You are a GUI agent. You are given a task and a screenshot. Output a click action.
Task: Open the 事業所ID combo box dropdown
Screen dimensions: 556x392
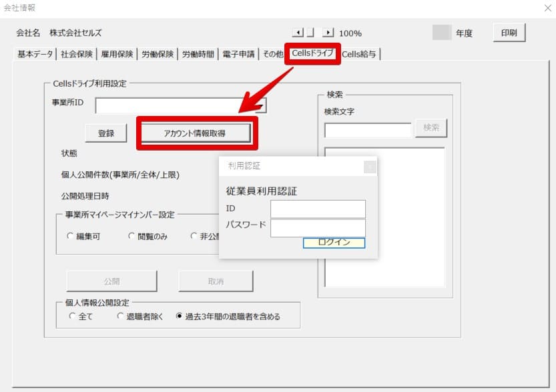click(x=262, y=105)
